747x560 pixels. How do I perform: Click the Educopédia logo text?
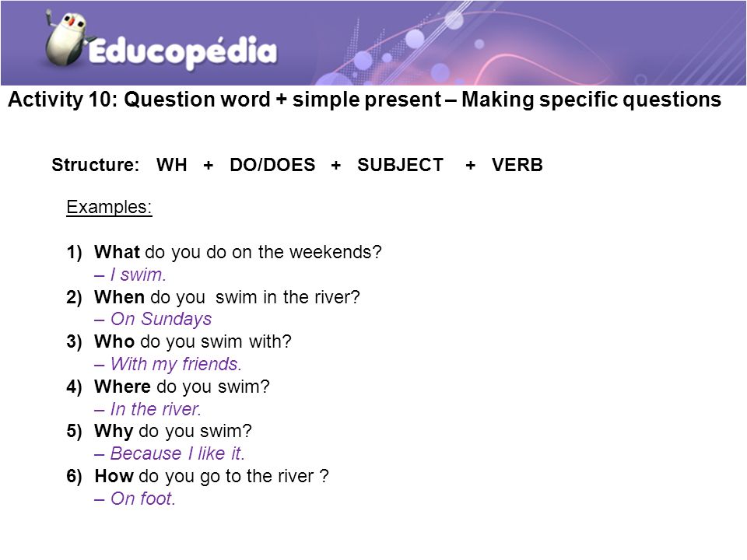(x=182, y=52)
